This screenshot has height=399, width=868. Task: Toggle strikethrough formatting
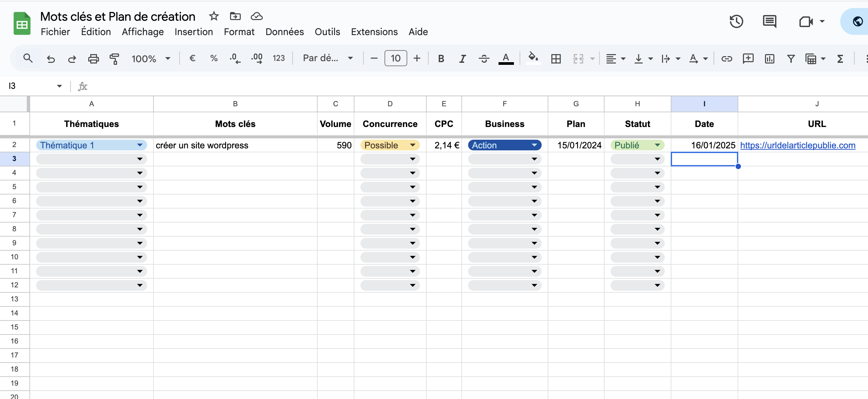coord(484,58)
